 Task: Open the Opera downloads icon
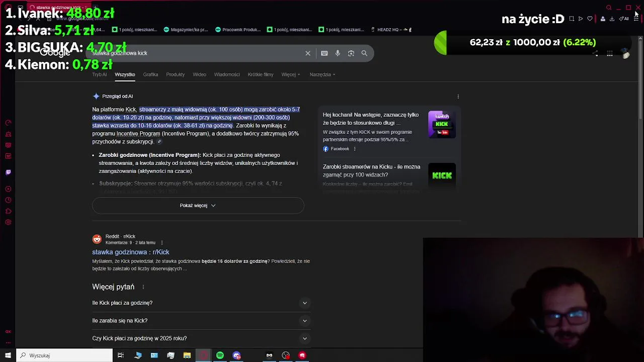pyautogui.click(x=612, y=19)
